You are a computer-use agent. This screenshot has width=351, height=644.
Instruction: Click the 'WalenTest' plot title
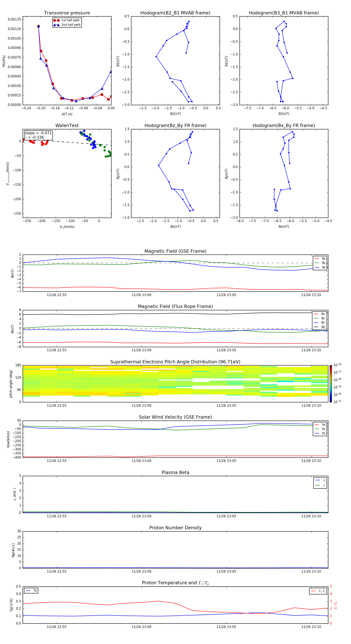pos(67,125)
